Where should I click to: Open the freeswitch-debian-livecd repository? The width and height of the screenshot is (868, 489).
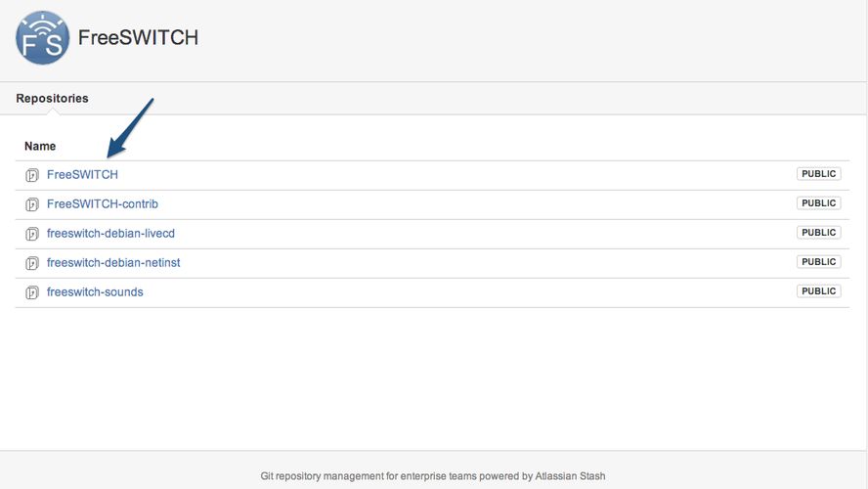110,233
